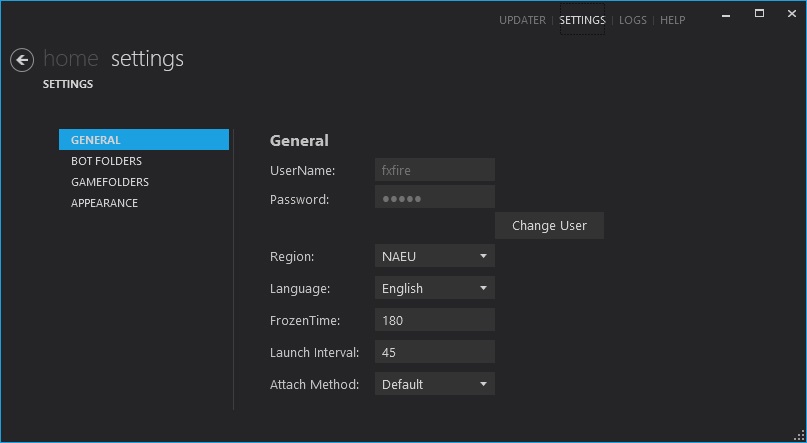Select the Settings top tab

pos(582,20)
